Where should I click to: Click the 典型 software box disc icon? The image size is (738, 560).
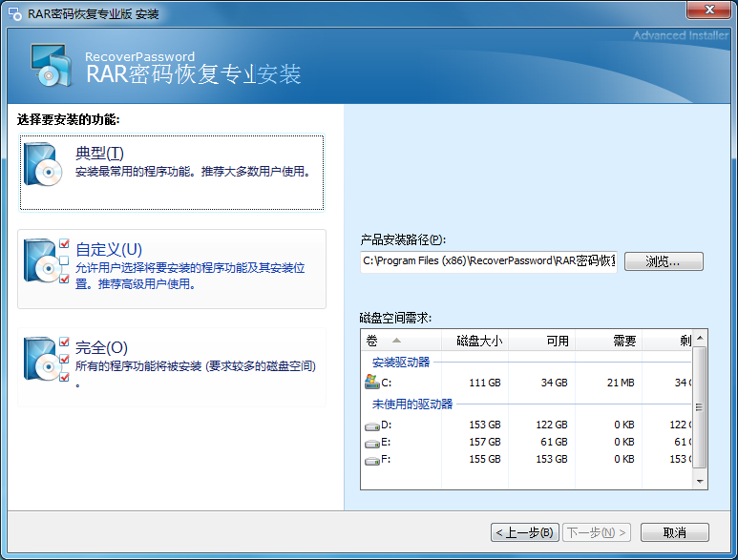pos(42,164)
